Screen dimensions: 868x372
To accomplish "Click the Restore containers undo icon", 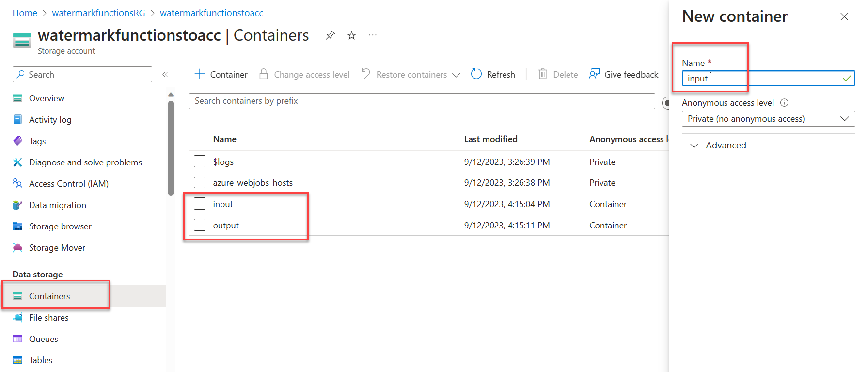I will point(366,74).
